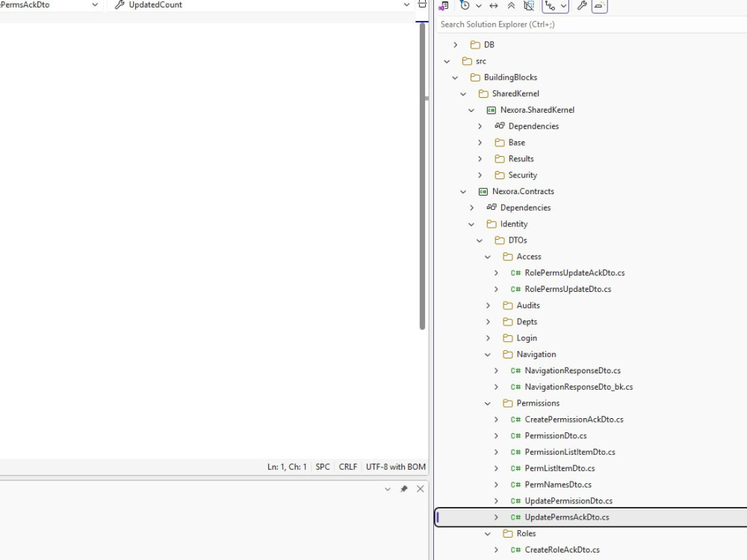Select RolePermsUpdateAckDto.cs file
Screen dimensions: 747x560
coord(574,273)
